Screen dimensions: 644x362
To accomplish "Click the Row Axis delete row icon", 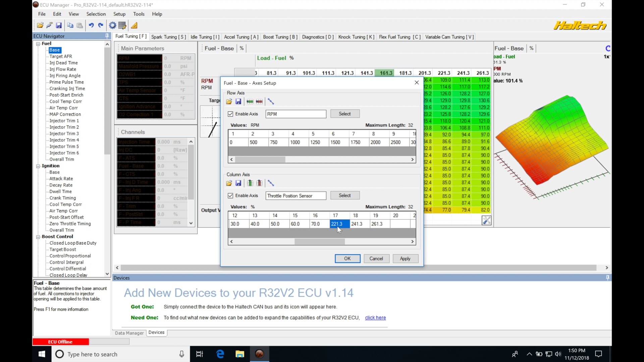I will (259, 102).
